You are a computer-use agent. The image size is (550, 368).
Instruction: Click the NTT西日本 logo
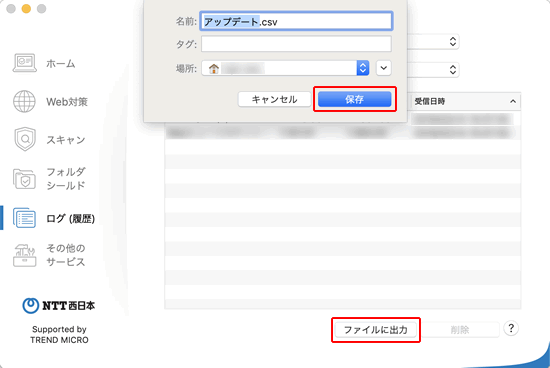click(x=59, y=306)
